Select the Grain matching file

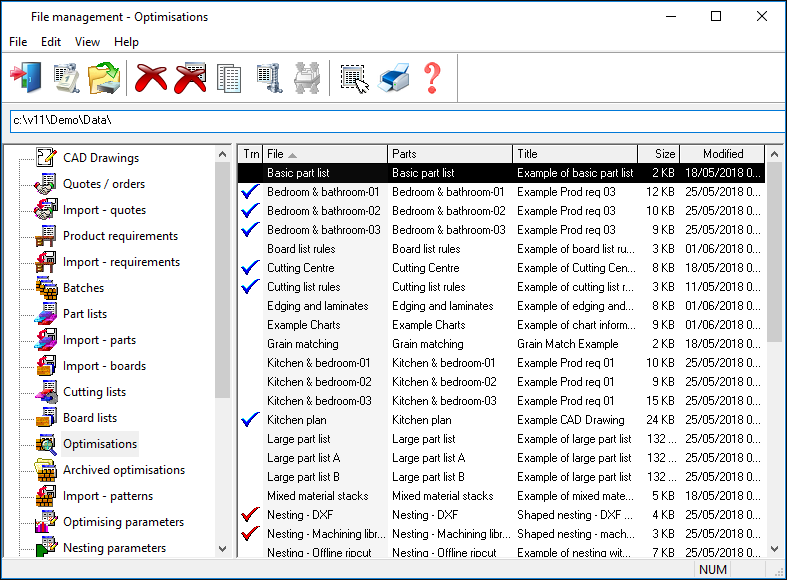pos(303,344)
